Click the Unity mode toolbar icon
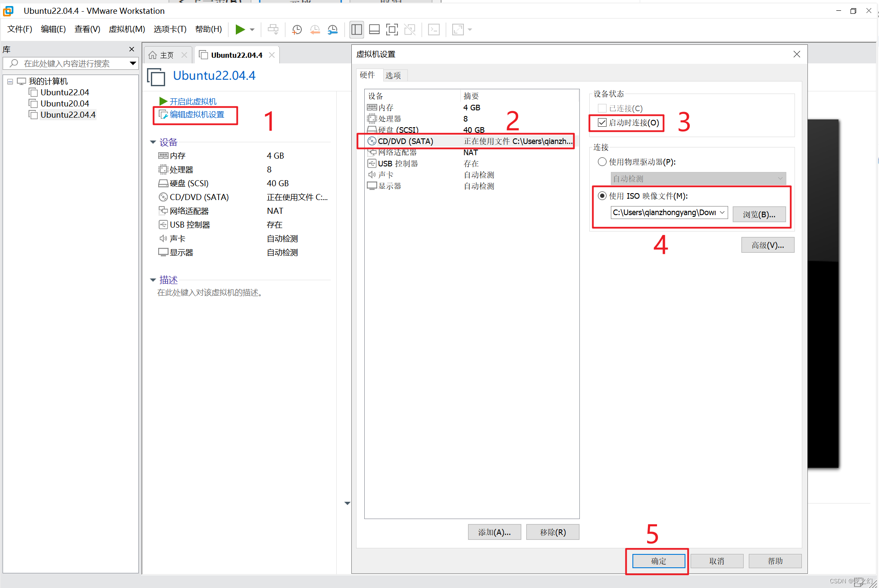879x588 pixels. (x=410, y=29)
